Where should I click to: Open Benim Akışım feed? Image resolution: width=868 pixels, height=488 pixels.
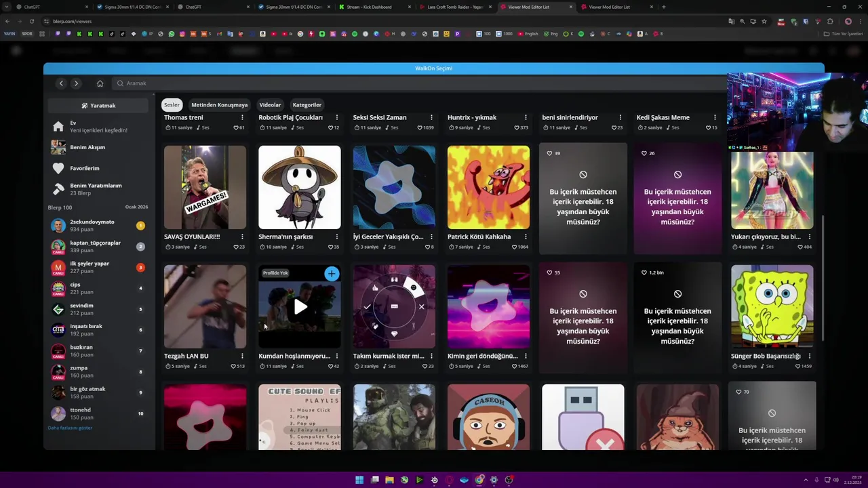click(x=98, y=147)
